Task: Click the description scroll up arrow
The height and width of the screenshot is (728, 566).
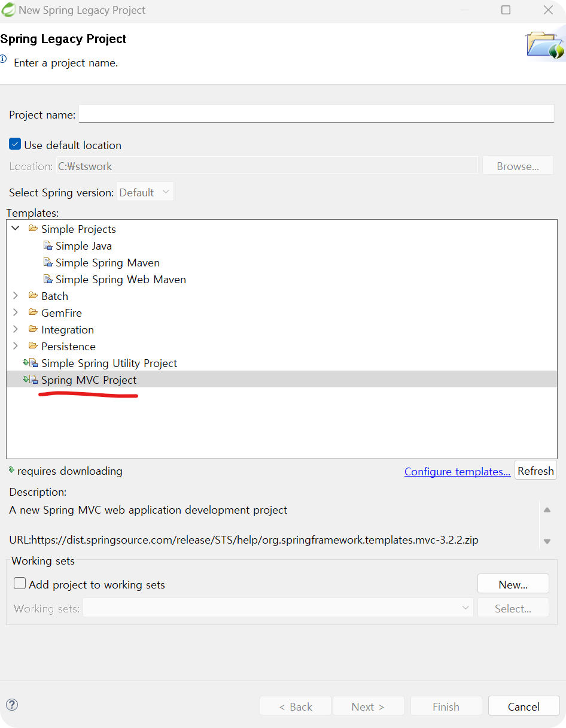Action: [547, 510]
